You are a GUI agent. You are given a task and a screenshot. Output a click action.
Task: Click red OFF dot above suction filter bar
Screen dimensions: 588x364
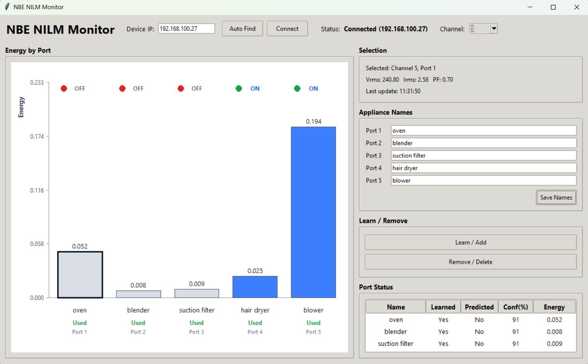coord(181,88)
